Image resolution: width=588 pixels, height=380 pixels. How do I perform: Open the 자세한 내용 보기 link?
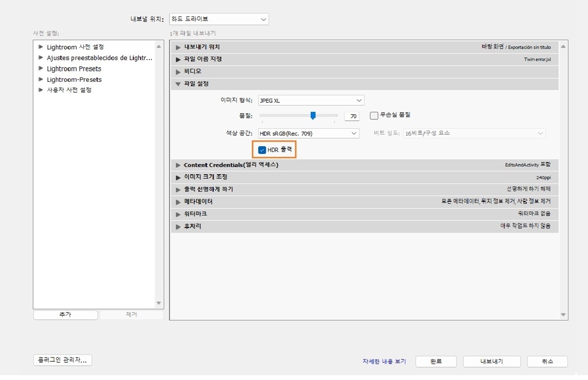tap(384, 361)
